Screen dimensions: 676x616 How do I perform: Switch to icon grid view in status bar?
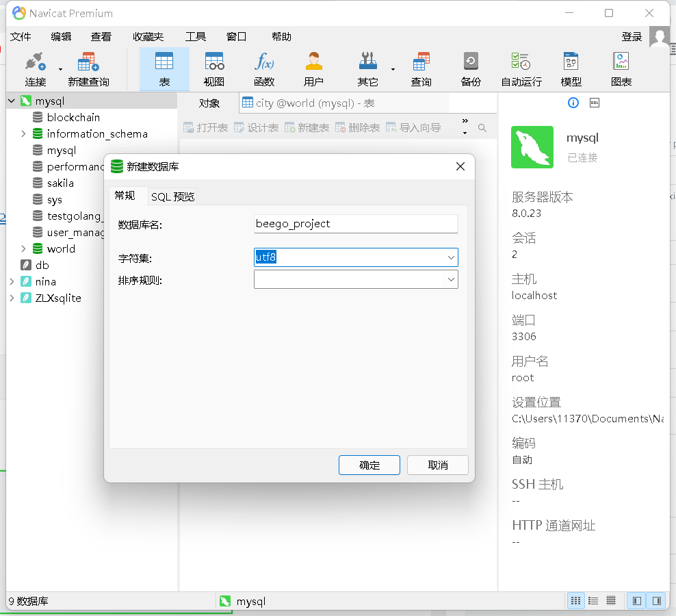tap(575, 600)
